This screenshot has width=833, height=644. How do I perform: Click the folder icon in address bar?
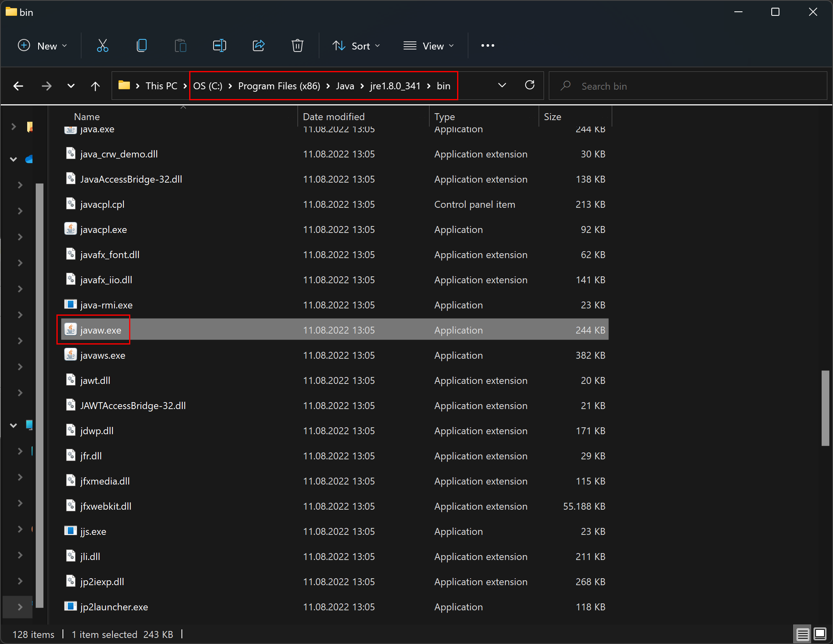coord(124,85)
